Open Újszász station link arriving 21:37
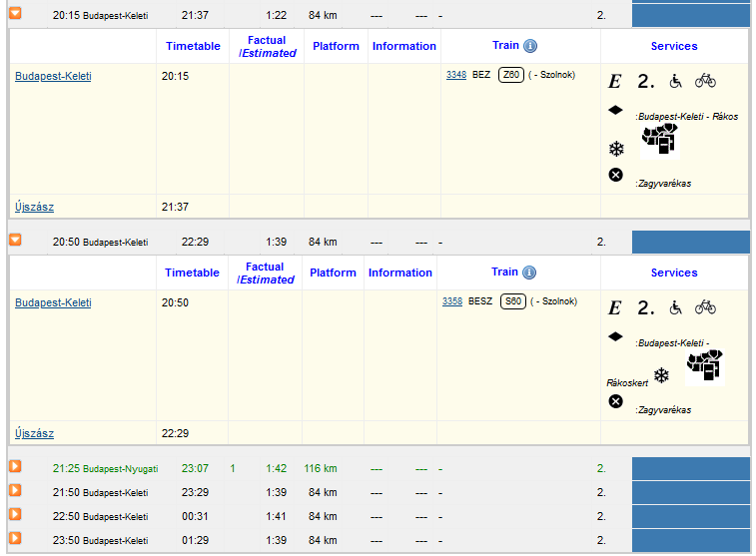Screen dimensions: 756x556 (x=34, y=207)
